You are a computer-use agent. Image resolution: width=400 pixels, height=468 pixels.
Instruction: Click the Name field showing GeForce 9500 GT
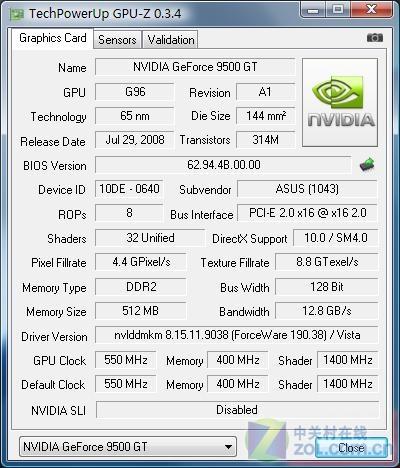195,67
